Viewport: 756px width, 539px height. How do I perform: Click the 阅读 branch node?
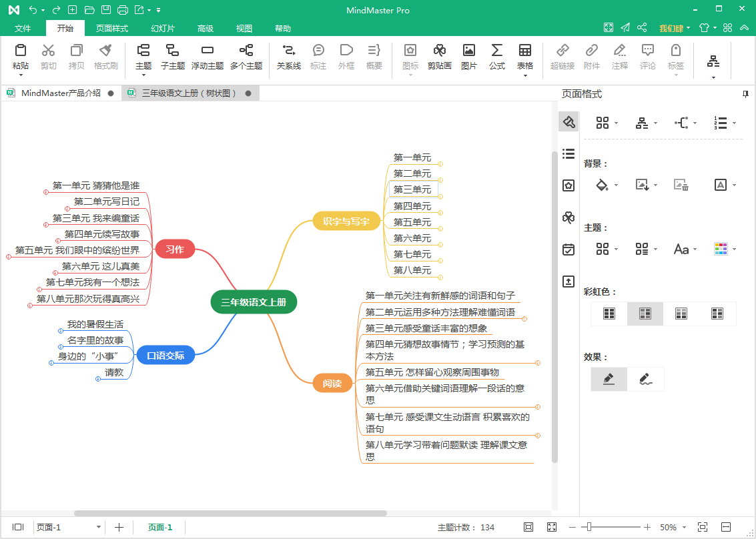[x=332, y=384]
